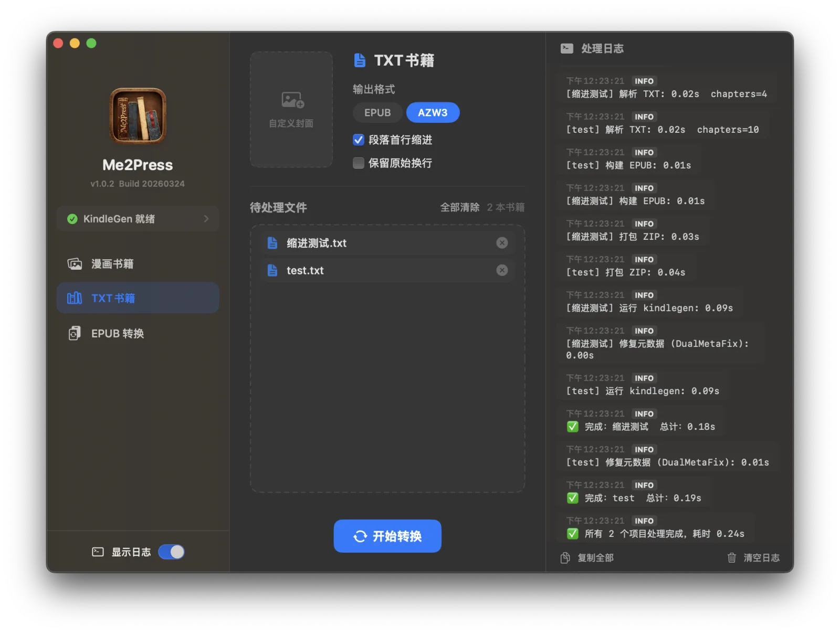This screenshot has height=634, width=840.
Task: Open the EPUB 转换 section
Action: pos(138,333)
